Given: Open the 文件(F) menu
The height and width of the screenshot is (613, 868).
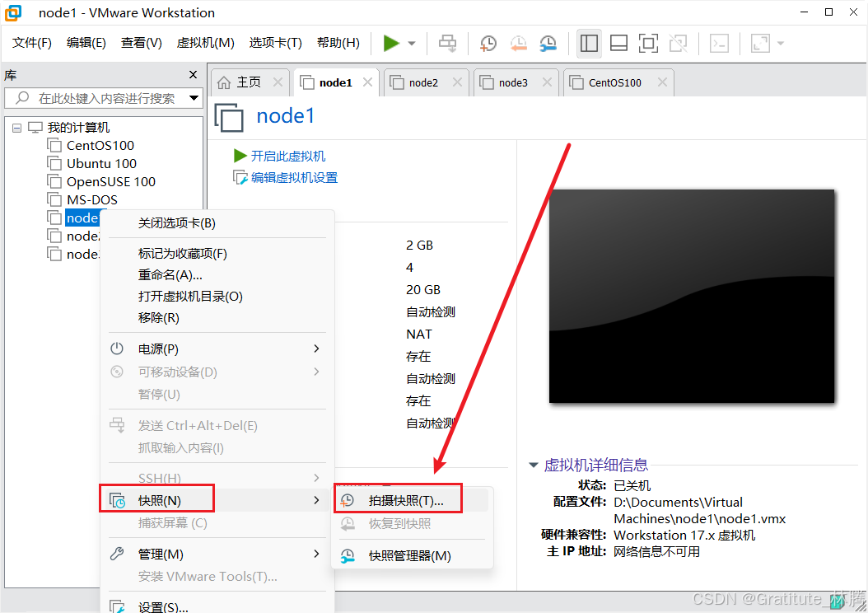Looking at the screenshot, I should 31,43.
